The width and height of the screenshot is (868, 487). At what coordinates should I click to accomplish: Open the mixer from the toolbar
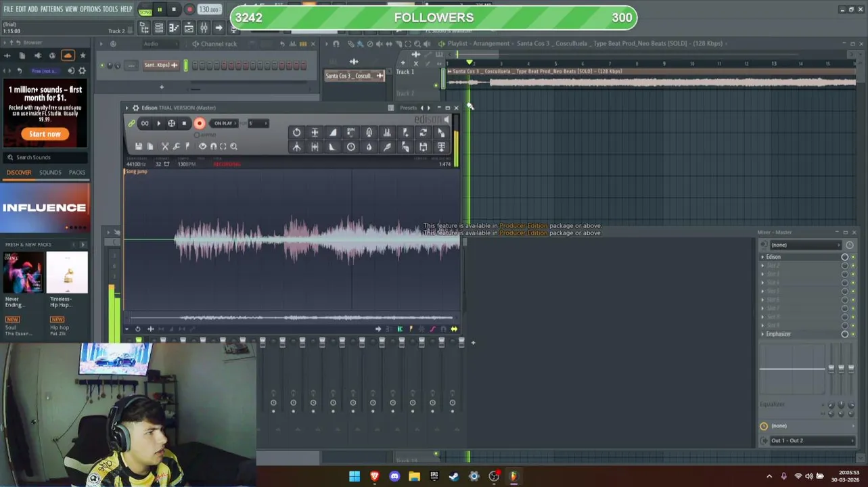(204, 28)
